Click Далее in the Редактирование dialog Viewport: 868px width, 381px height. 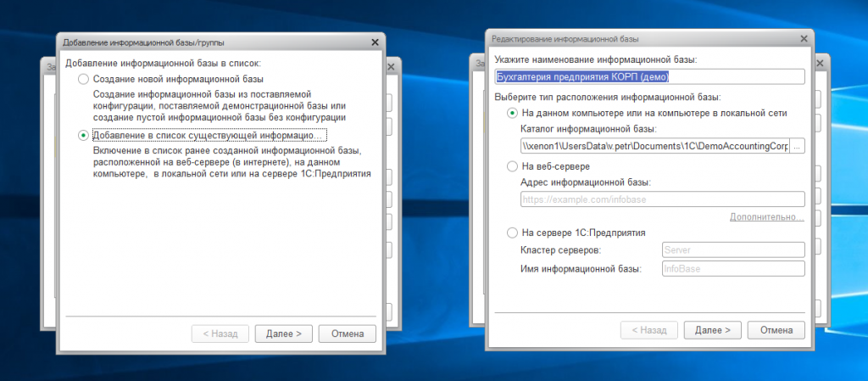pos(712,330)
